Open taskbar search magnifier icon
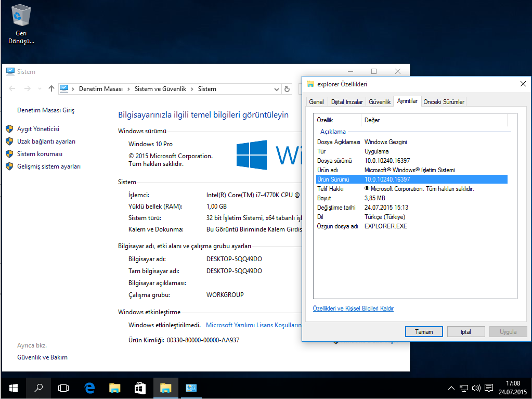Screen dimensions: 532x399 pos(38,388)
